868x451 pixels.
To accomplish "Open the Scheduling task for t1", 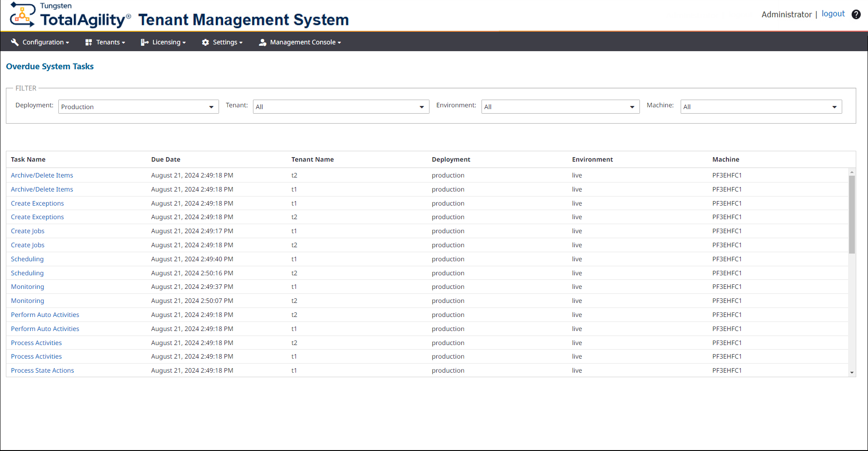I will pos(27,259).
